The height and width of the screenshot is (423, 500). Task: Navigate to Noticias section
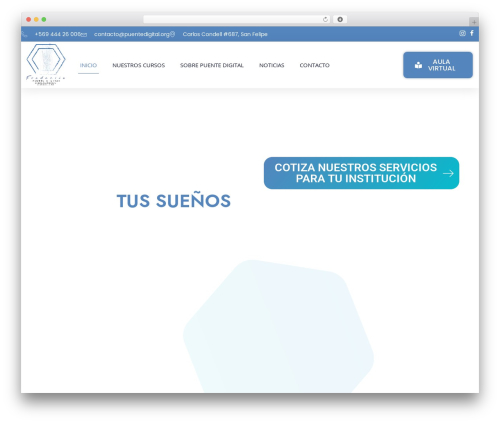pos(272,65)
